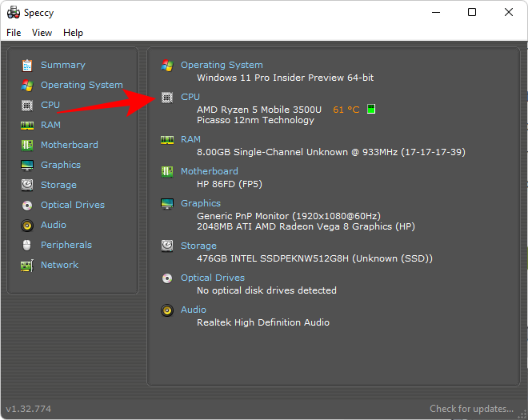Screen dimensions: 528x420
Task: Click the Peripherals mouse icon in sidebar
Action: pyautogui.click(x=27, y=245)
